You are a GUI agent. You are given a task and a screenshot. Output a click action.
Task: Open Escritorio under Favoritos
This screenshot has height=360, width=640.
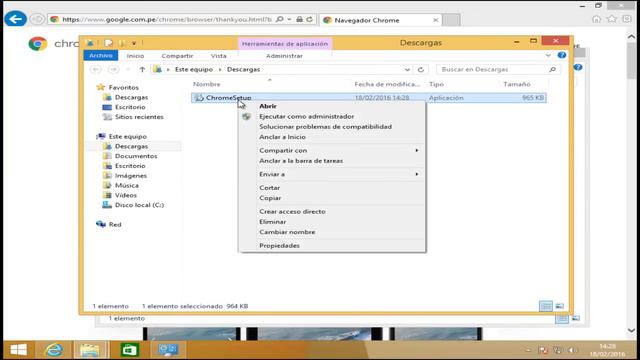[130, 107]
